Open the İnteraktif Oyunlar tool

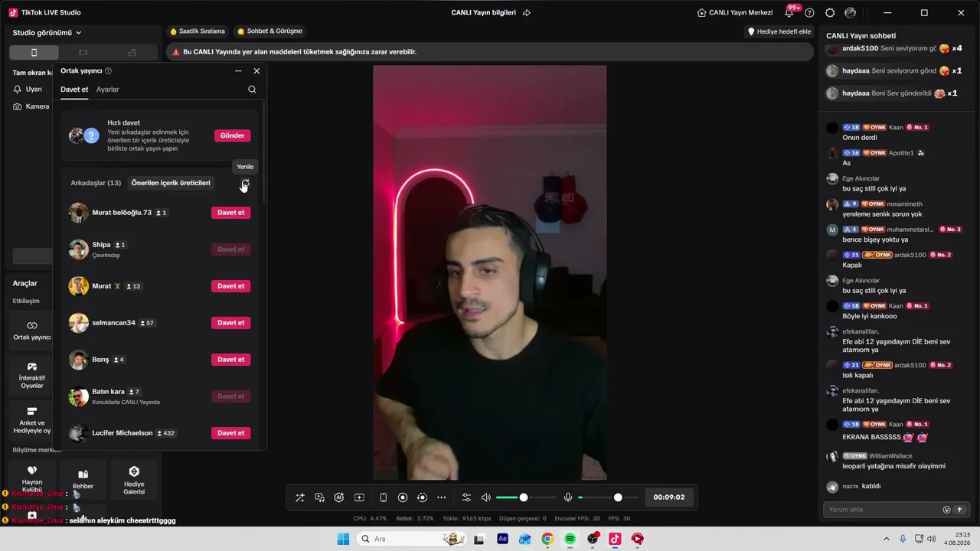click(31, 375)
